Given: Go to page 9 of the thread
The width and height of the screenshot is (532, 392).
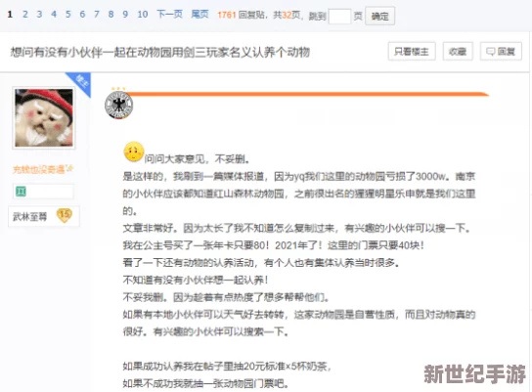Looking at the screenshot, I should click(x=125, y=15).
